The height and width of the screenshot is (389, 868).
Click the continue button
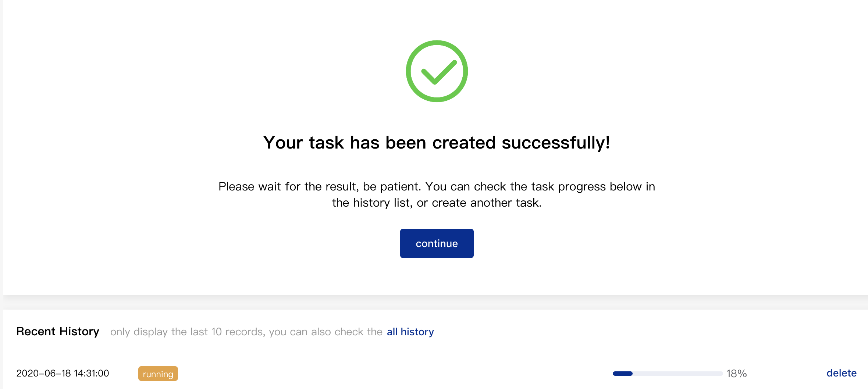(437, 243)
